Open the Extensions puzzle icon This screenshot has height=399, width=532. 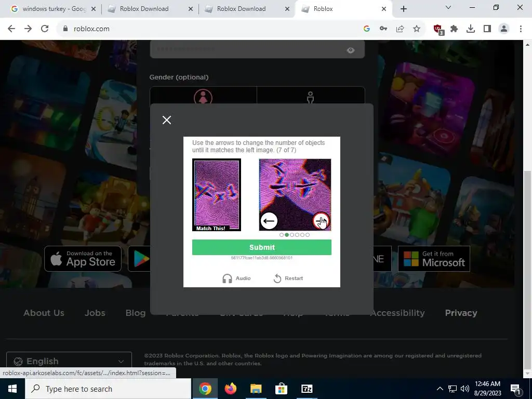(454, 29)
